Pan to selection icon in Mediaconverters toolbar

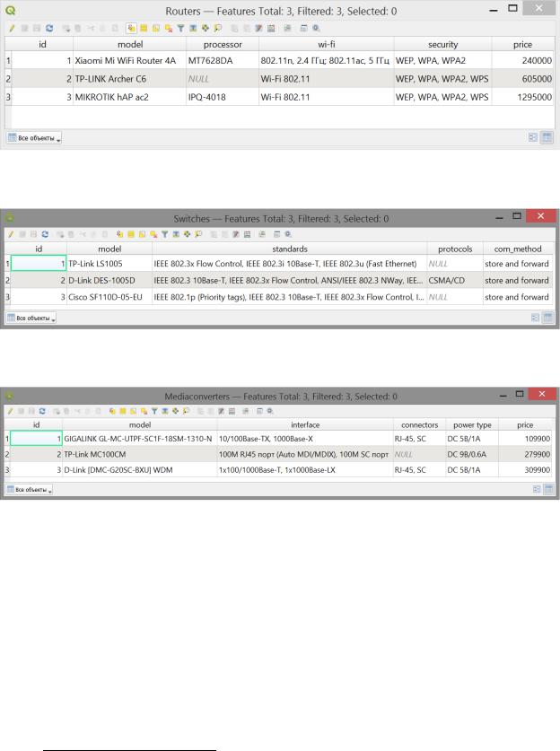(x=175, y=411)
